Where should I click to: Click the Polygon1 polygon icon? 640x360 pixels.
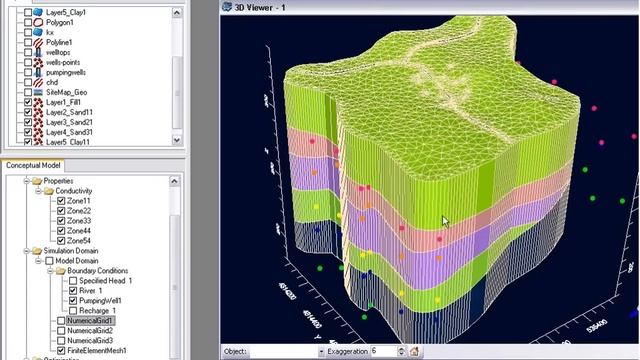38,22
